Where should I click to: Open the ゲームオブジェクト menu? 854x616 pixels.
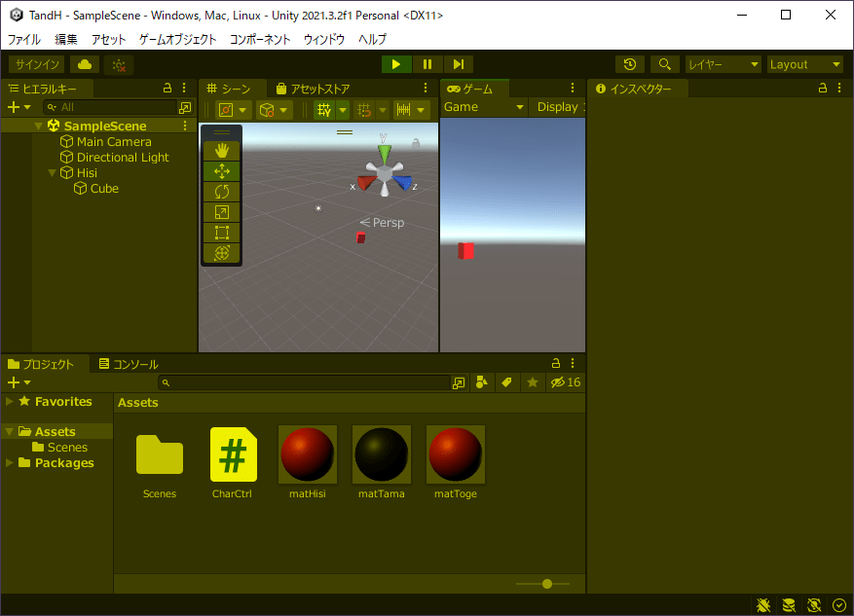(177, 39)
